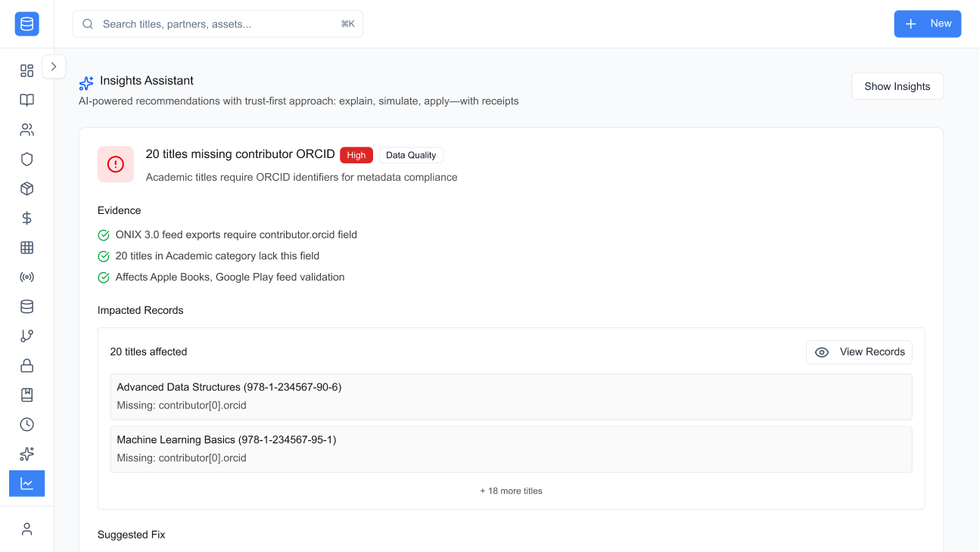Click the clock history icon in sidebar
980x552 pixels.
[26, 424]
